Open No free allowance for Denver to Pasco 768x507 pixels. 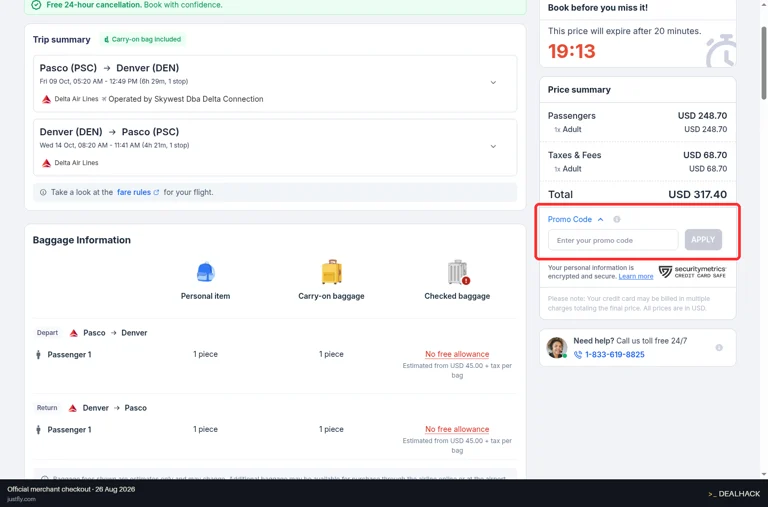[x=457, y=429]
